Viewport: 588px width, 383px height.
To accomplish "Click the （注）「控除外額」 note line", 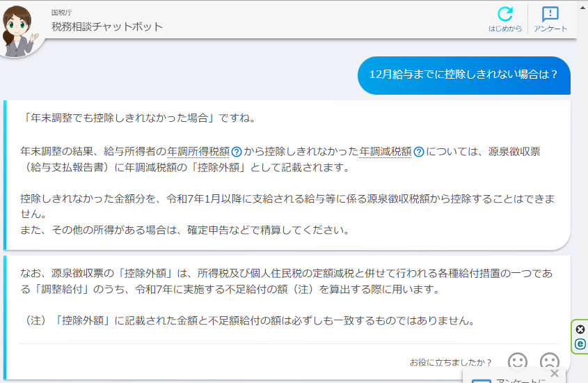I will point(248,321).
